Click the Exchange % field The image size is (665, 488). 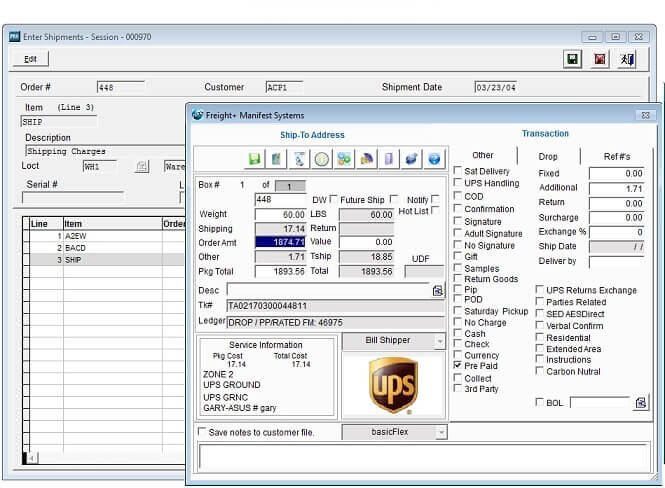coord(617,232)
